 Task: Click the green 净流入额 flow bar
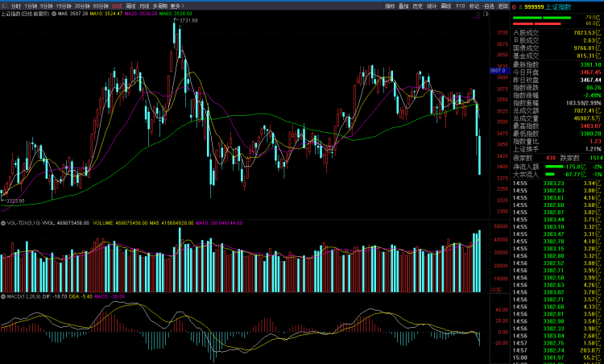[553, 166]
